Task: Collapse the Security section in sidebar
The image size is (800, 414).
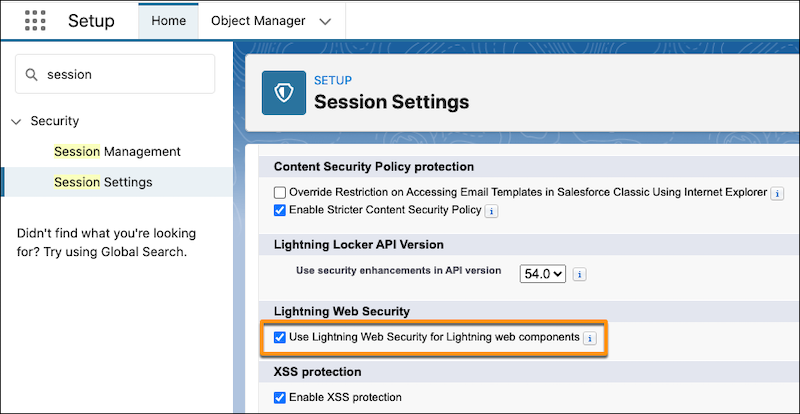Action: tap(16, 121)
